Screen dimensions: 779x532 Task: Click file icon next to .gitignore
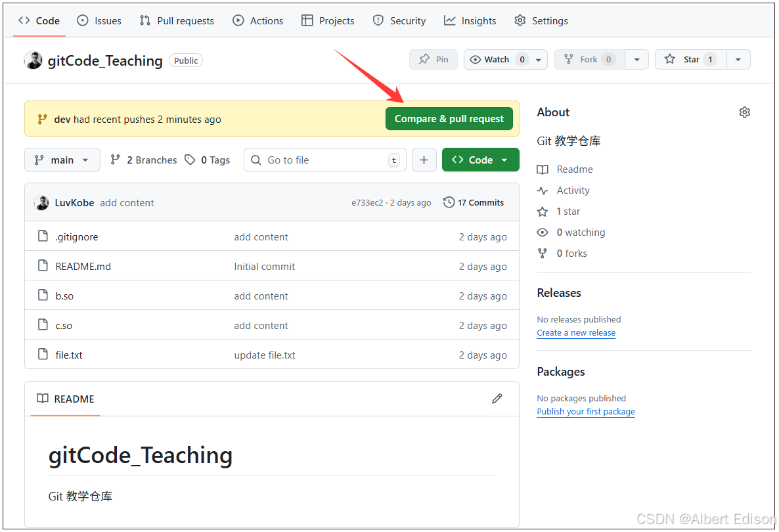[x=43, y=236]
